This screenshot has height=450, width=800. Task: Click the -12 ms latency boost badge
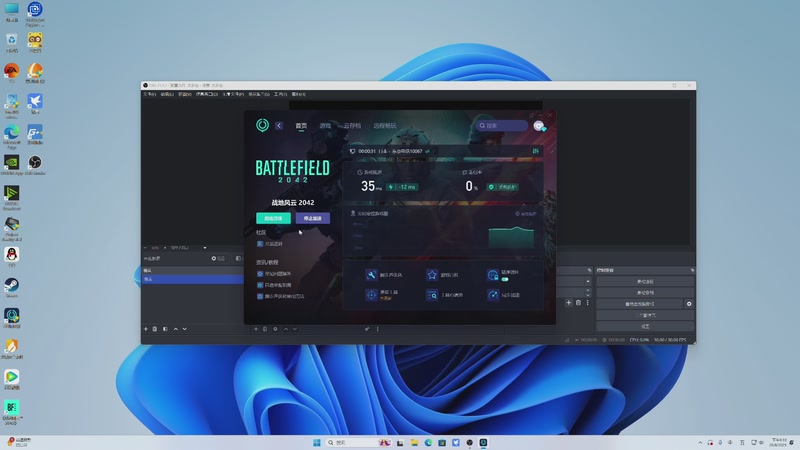(x=403, y=187)
